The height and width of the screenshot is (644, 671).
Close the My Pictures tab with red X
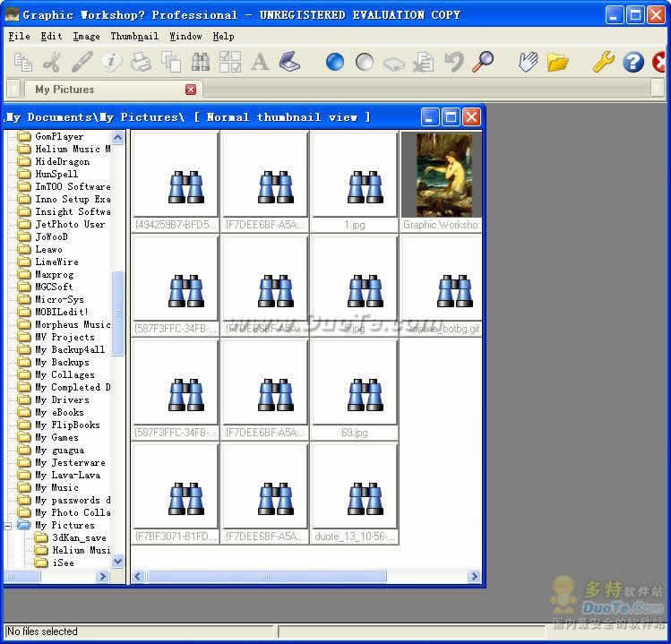click(x=191, y=90)
